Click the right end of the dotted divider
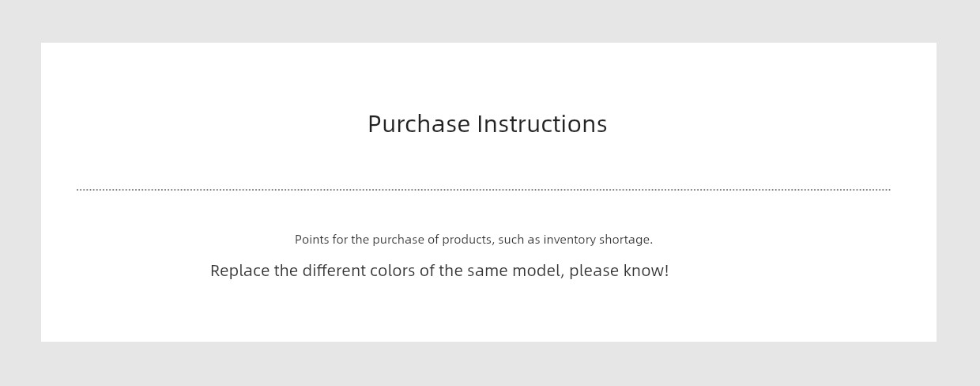The width and height of the screenshot is (980, 386). click(x=888, y=190)
